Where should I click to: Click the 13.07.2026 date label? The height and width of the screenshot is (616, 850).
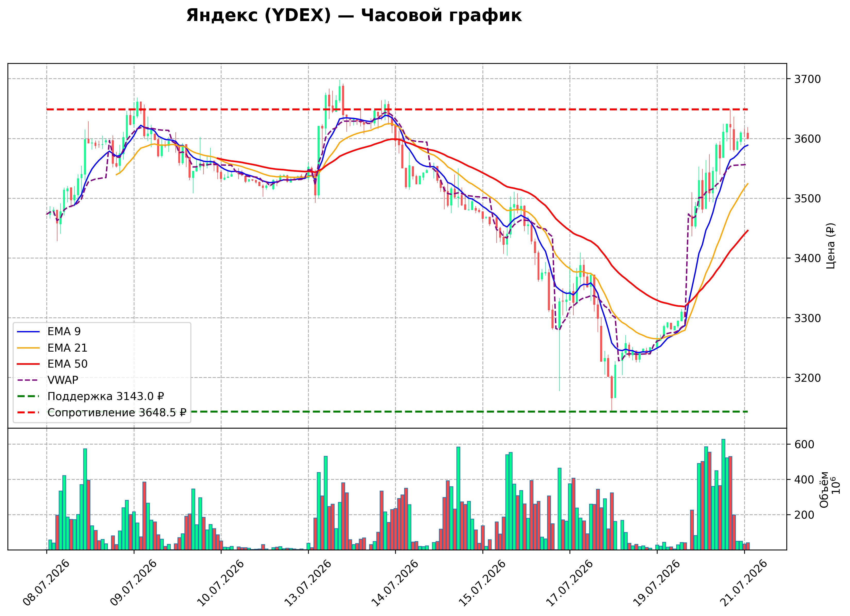pos(308,583)
